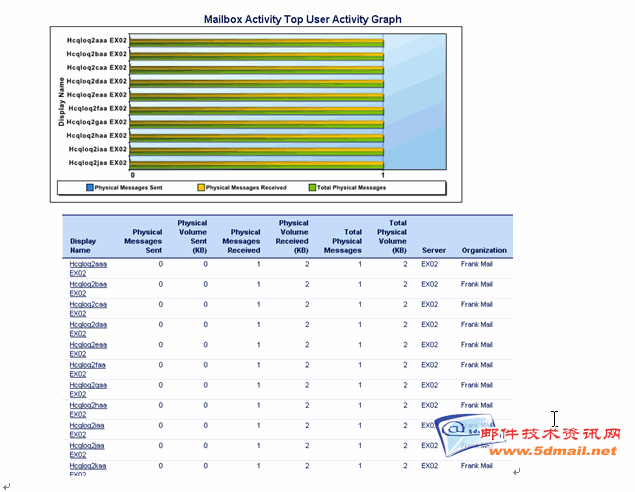Click the Hcqloq2caa EX02 table link
Viewport: 635px width, 492px height.
(88, 308)
